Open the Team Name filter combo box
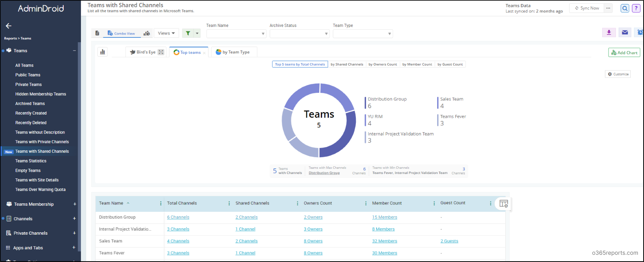Screen dimensions: 644x262 236,34
